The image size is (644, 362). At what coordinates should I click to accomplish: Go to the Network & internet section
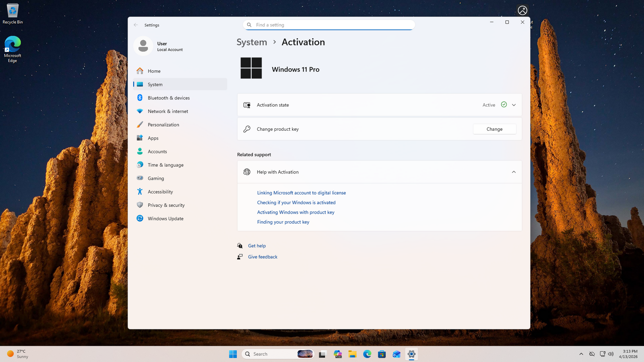tap(167, 111)
